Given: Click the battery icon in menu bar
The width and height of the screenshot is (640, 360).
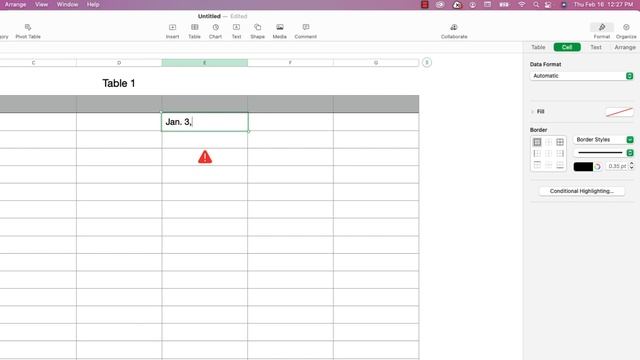Looking at the screenshot, I should tap(504, 4).
